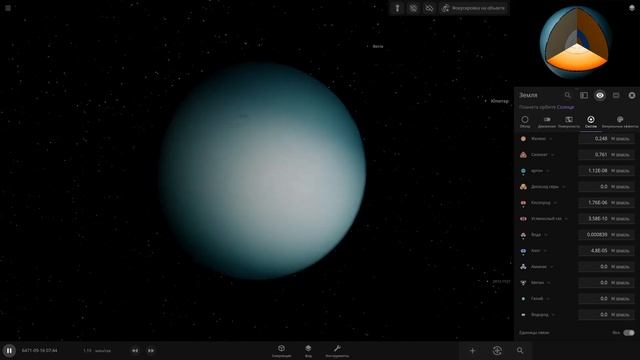Switch to the Overview tab
Viewport: 640px width, 360px height.
525,122
